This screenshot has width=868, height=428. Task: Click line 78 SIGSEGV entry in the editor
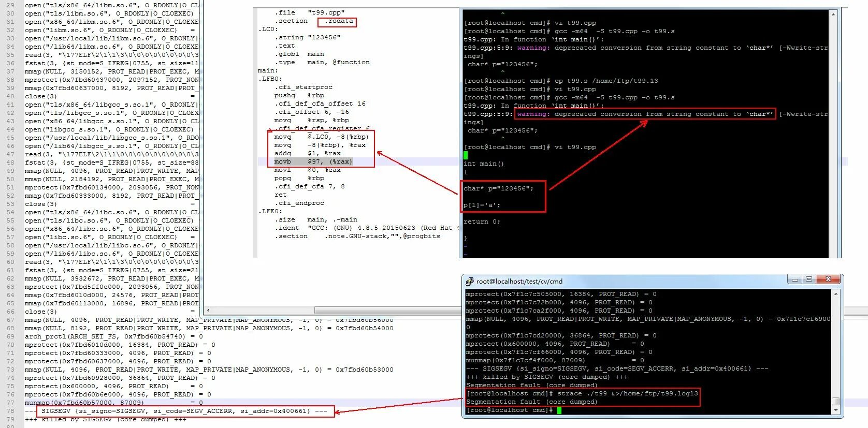tap(176, 411)
